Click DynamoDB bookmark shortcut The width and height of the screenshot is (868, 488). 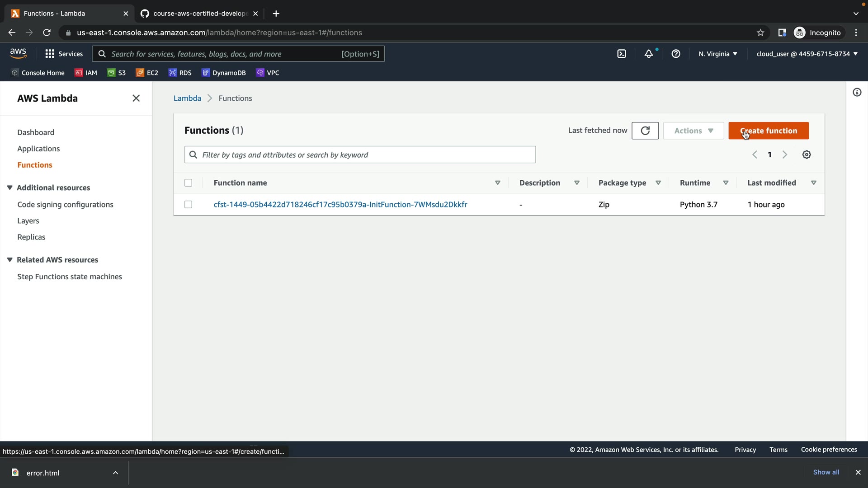(224, 73)
